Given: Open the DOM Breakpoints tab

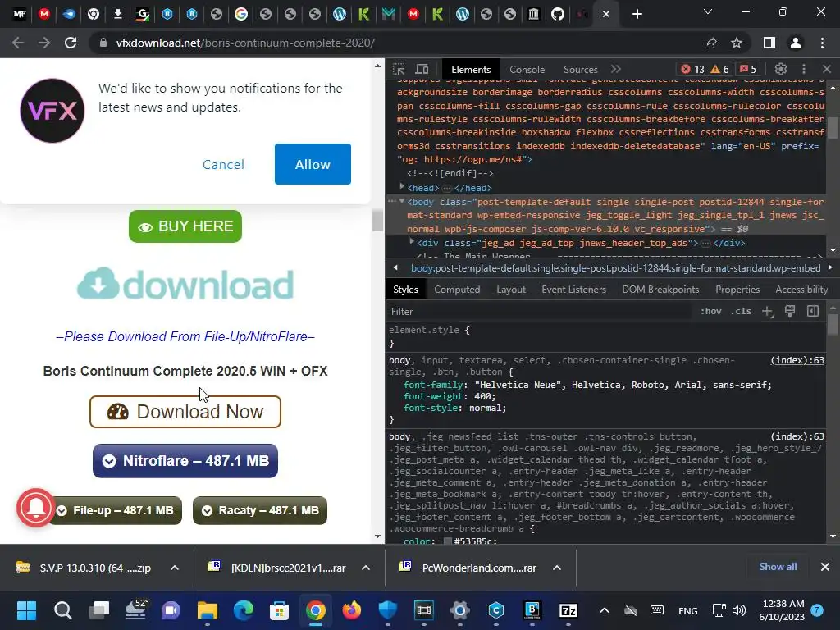Looking at the screenshot, I should pyautogui.click(x=660, y=290).
